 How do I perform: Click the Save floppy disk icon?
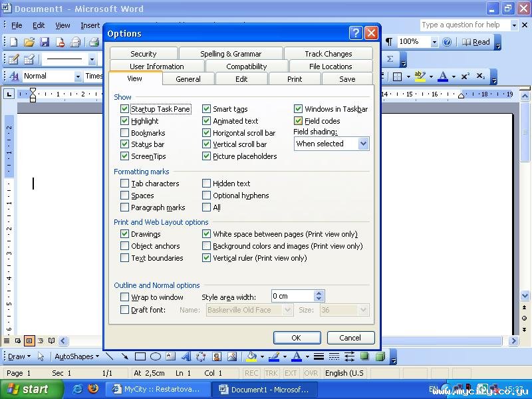pos(45,42)
